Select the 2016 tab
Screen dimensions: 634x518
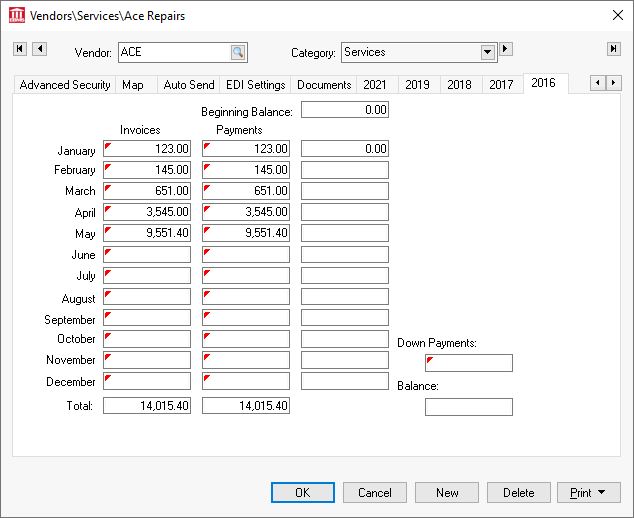click(x=544, y=83)
